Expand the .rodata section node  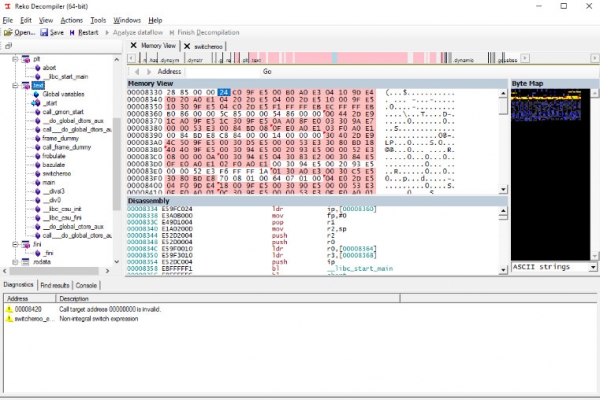[13, 263]
